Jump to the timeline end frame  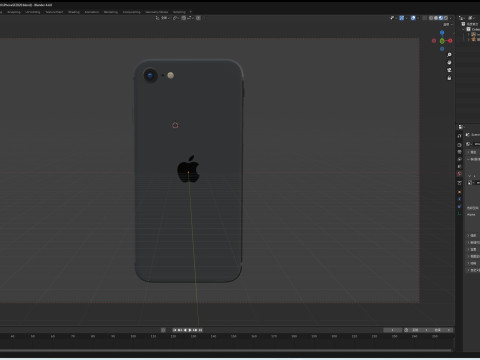pyautogui.click(x=200, y=330)
